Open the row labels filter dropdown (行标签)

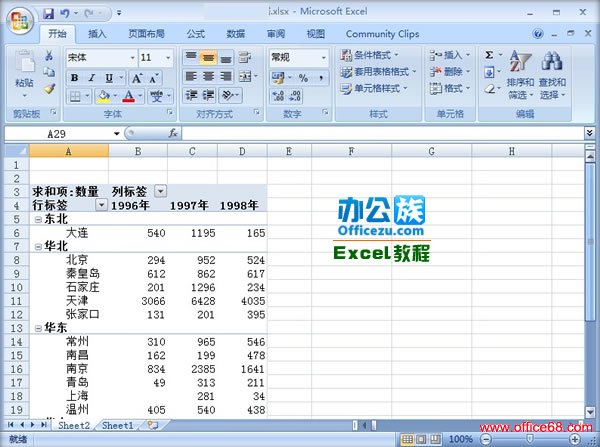101,205
